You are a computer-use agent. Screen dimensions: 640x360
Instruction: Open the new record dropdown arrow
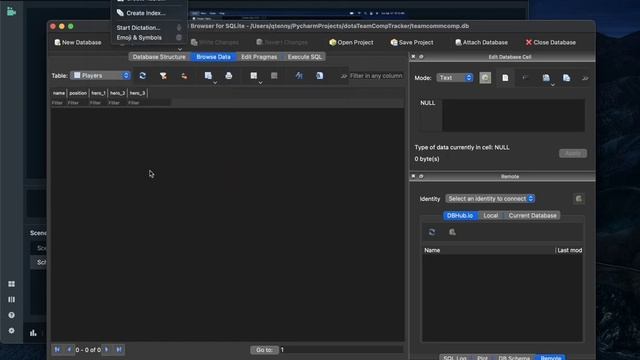260,83
